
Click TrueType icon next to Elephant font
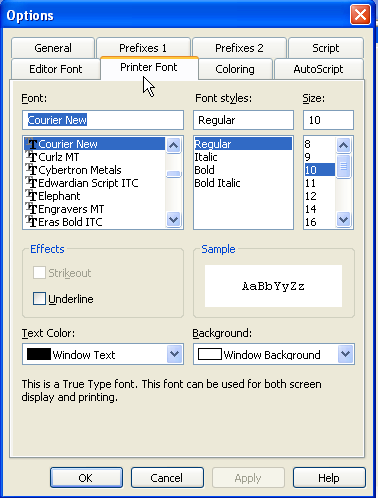31,196
